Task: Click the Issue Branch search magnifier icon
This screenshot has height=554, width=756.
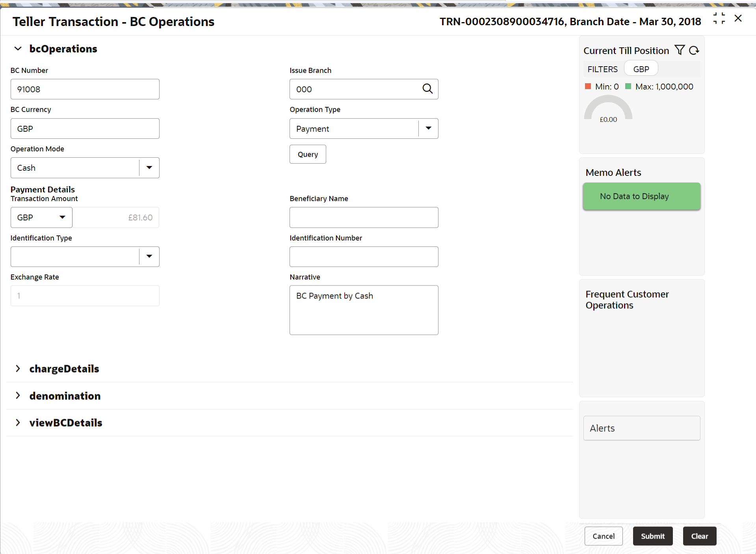Action: tap(427, 89)
